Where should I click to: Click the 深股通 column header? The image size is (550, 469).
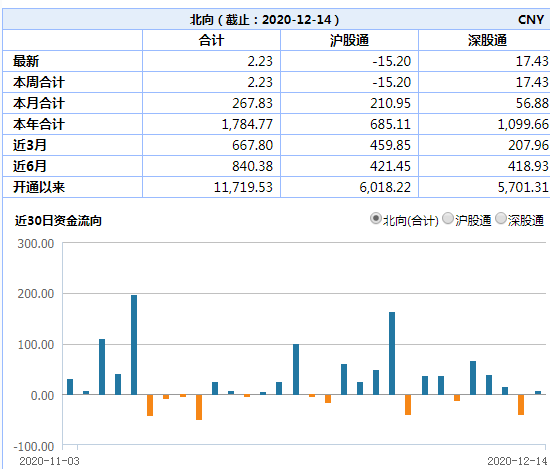(487, 40)
